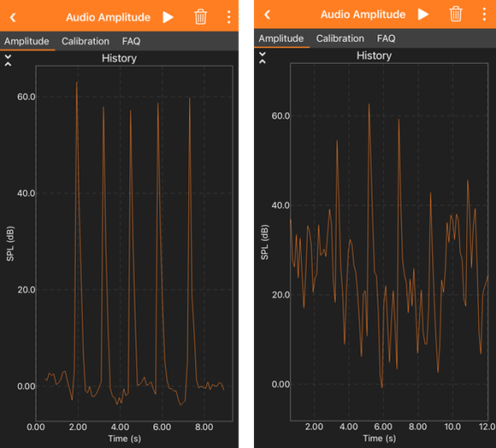Open the FAQ tab on left screen

click(131, 41)
